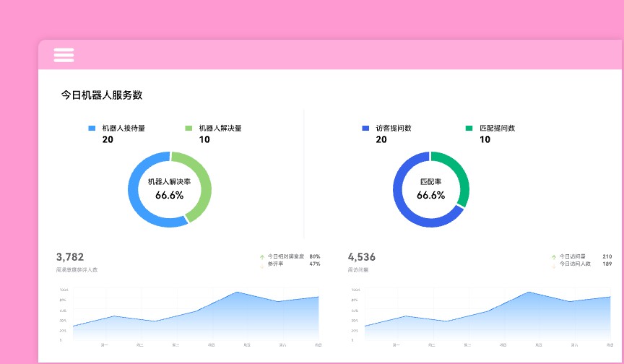
Task: Select the 匹配提问数 legend label
Action: (497, 128)
